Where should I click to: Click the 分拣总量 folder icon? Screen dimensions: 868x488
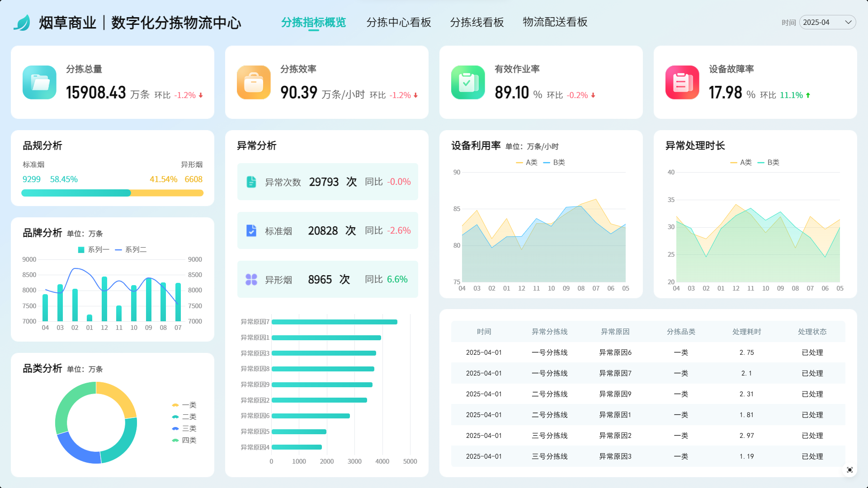pyautogui.click(x=39, y=82)
